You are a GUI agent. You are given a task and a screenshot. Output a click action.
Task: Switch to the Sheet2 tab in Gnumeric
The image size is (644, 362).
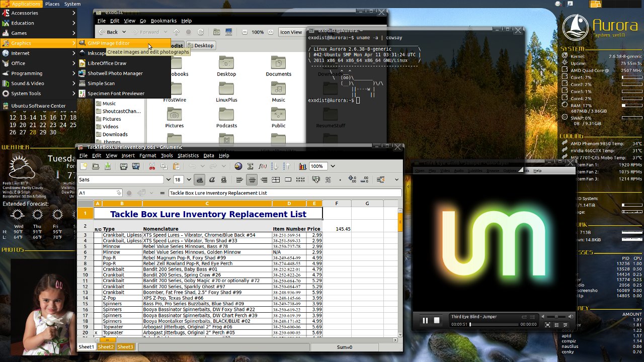pyautogui.click(x=106, y=347)
